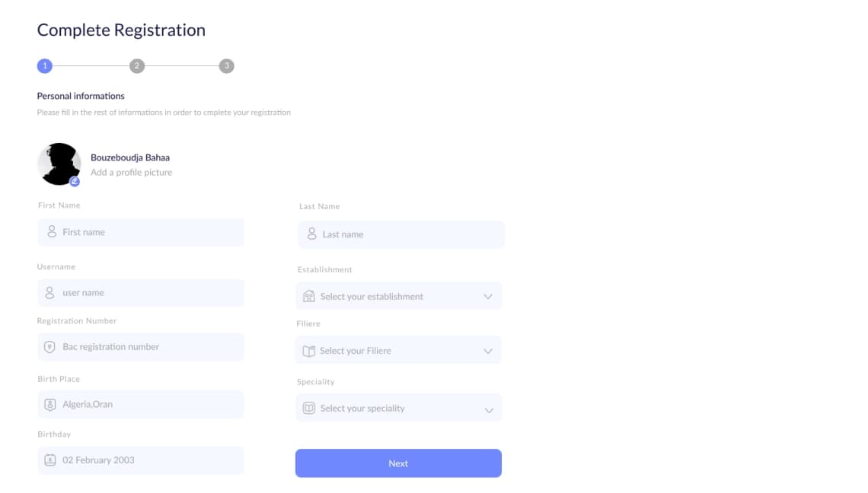Image resolution: width=868 pixels, height=493 pixels.
Task: Select step 1 circle in the stepper
Action: point(45,66)
